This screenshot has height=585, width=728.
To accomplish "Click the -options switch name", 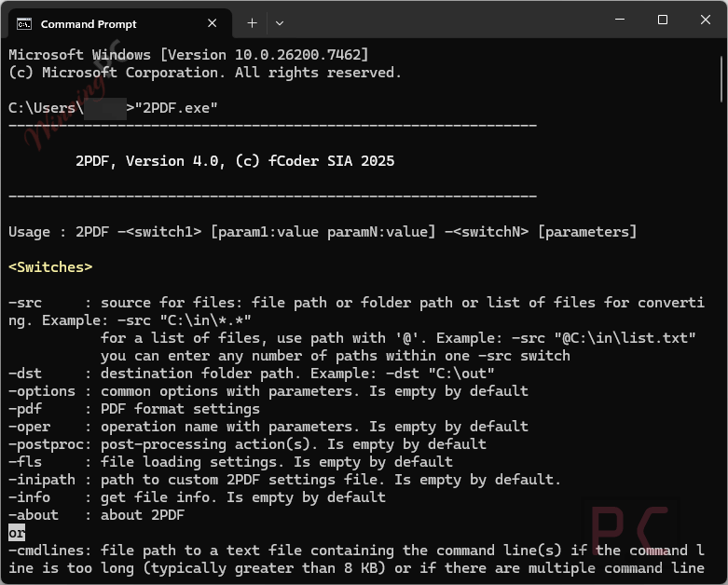I will pyautogui.click(x=42, y=391).
